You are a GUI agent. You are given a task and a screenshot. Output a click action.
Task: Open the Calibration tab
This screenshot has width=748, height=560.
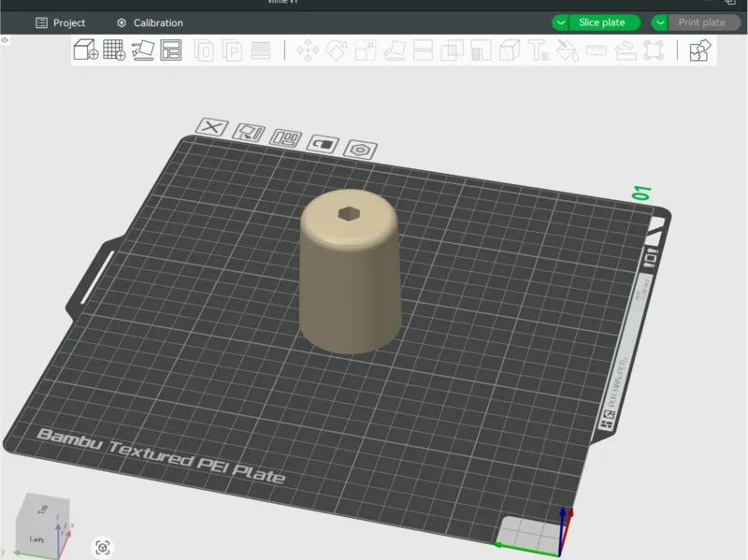(150, 22)
